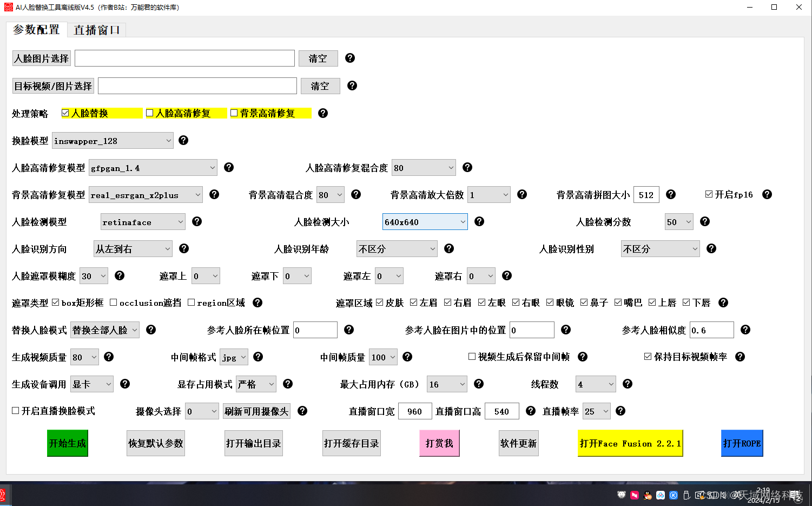This screenshot has width=812, height=506.
Task: Toggle box矩形框 mask type checkbox
Action: (55, 303)
